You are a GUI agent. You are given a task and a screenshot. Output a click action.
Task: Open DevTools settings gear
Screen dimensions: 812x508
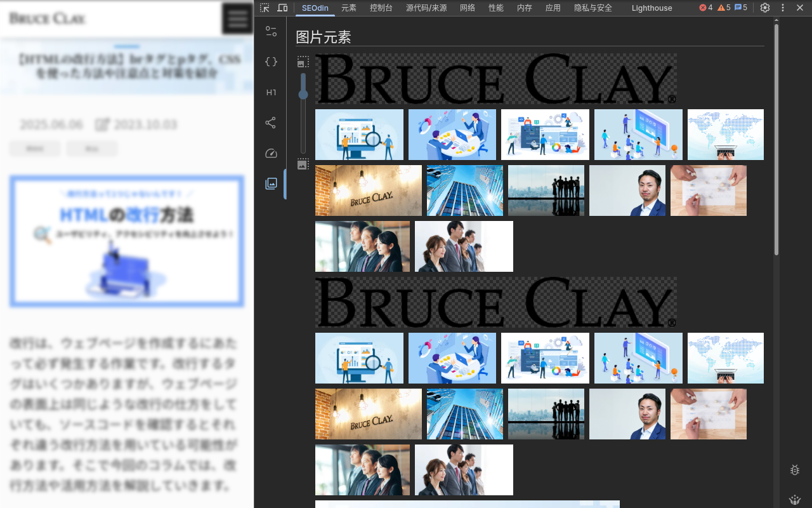point(765,8)
